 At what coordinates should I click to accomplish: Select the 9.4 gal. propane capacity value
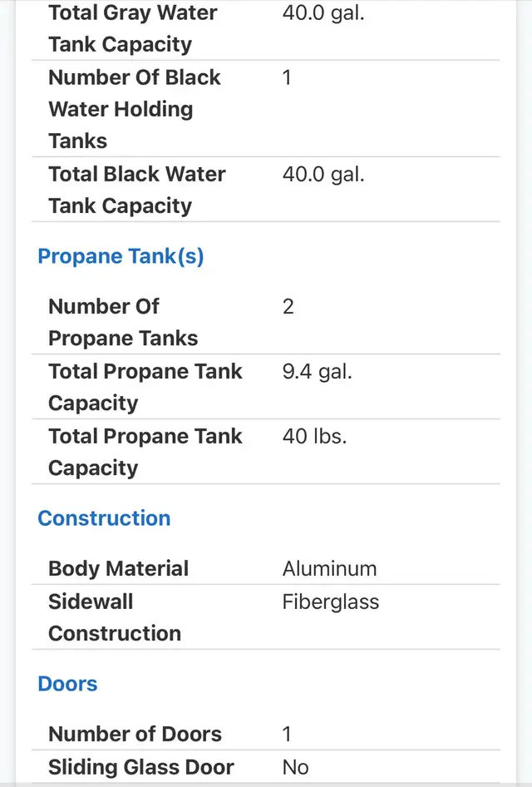pos(317,371)
